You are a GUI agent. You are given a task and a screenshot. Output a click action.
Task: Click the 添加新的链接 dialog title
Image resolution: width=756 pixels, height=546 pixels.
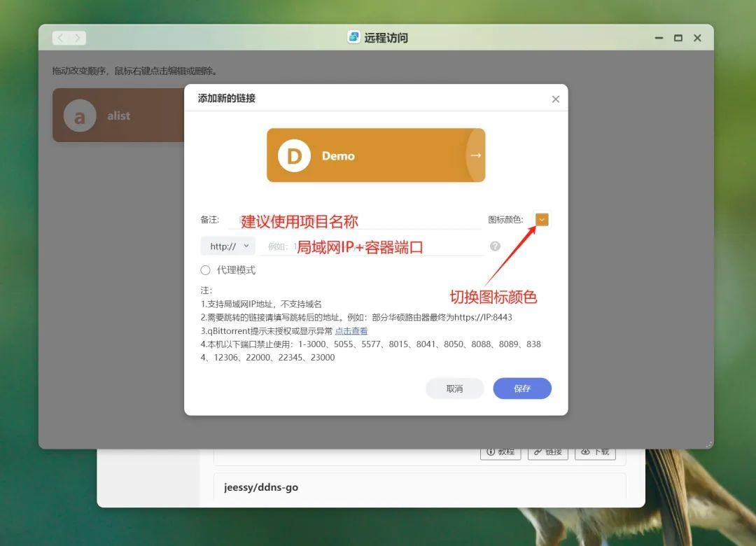pos(227,99)
